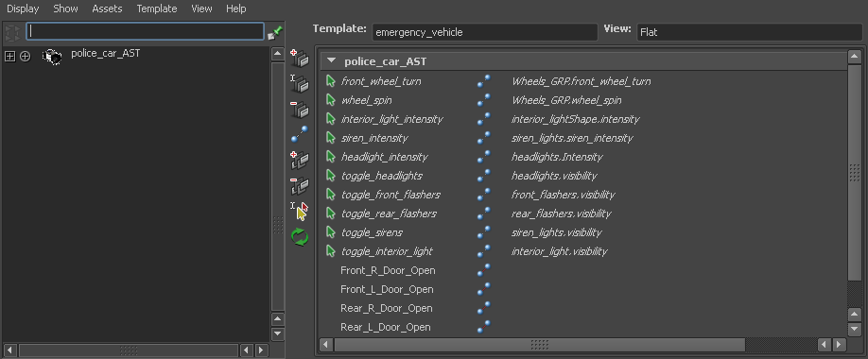Click the rename asset icon in the middle toolbar
Screen dimensions: 868x359
pos(300,83)
